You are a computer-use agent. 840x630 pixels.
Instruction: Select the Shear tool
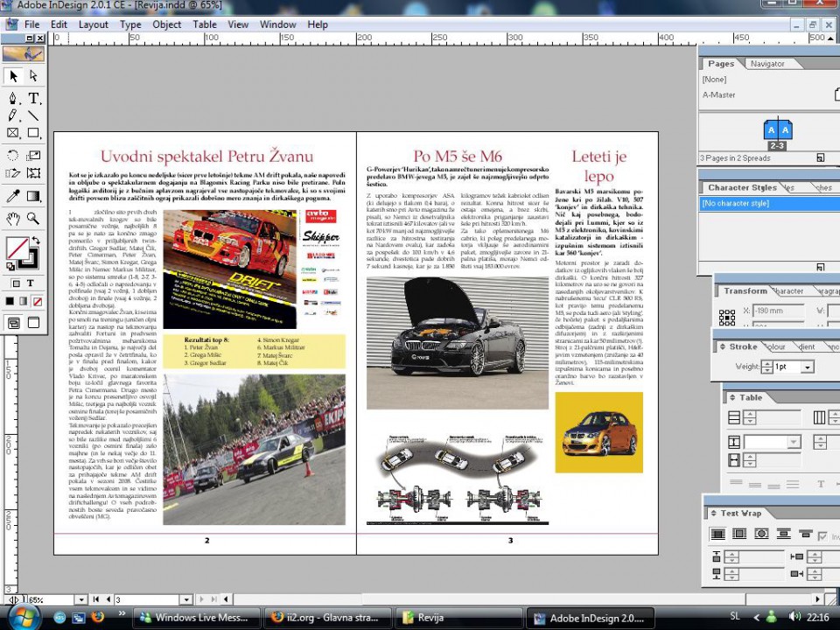13,173
